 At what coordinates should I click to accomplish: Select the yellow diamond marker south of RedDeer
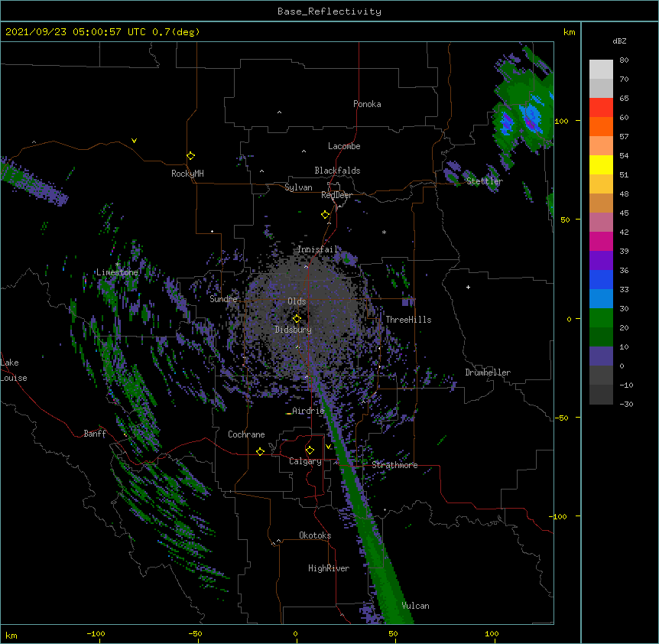(325, 215)
